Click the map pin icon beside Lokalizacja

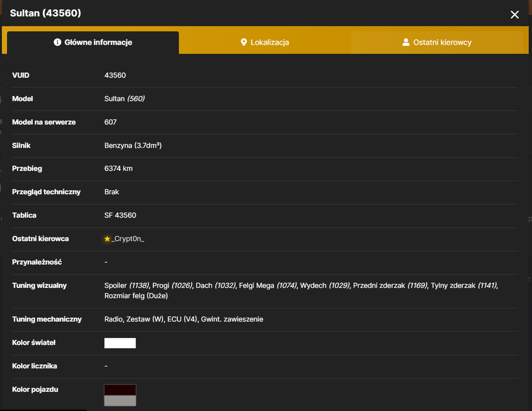point(244,42)
